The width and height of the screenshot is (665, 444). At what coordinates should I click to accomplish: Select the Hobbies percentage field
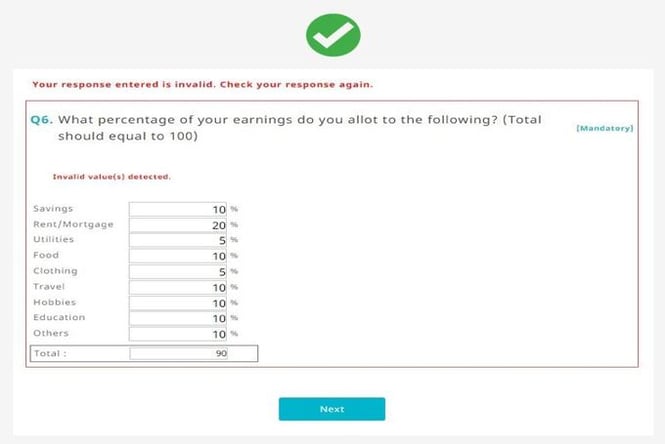pos(178,303)
